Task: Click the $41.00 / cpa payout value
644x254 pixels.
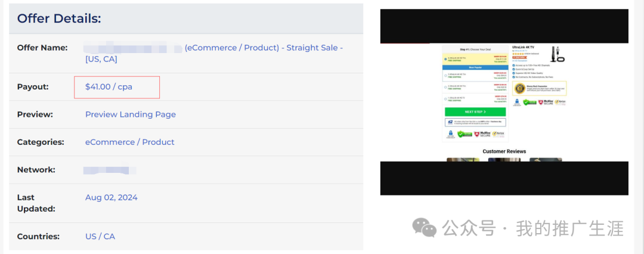Action: 109,86
